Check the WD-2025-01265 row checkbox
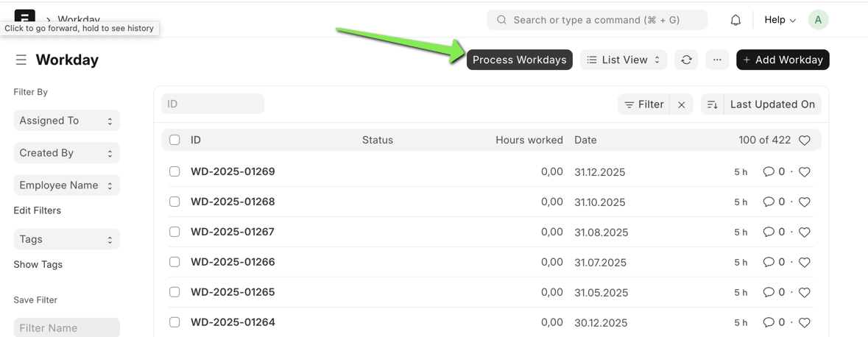The image size is (868, 337). (x=174, y=291)
